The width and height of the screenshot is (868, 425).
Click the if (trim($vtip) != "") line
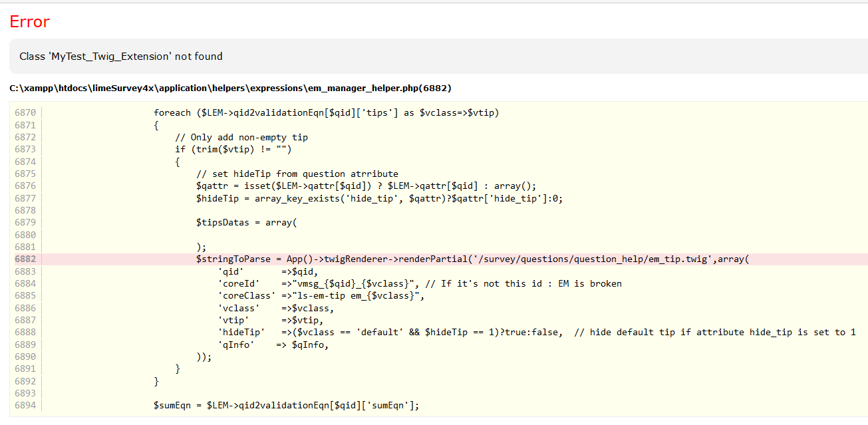(x=233, y=150)
